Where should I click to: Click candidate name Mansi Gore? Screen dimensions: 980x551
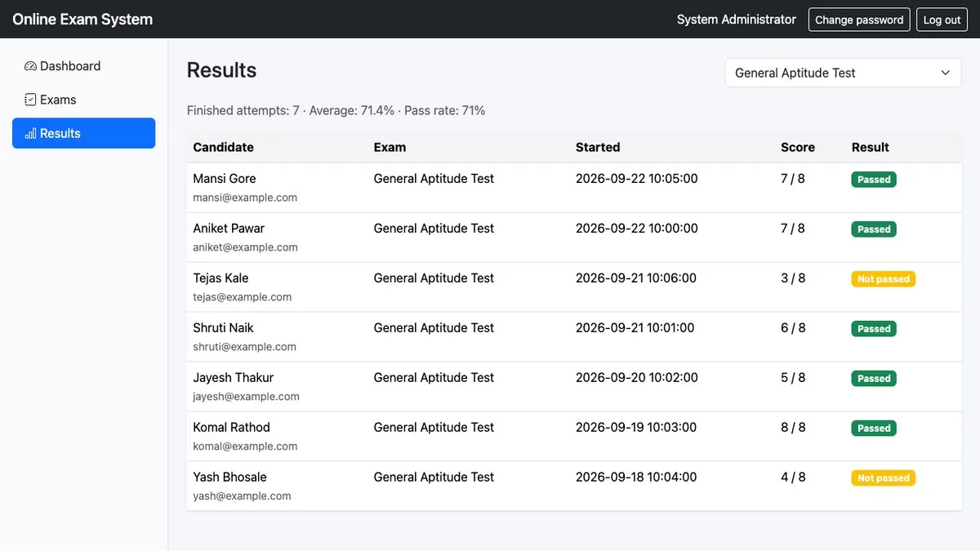[225, 179]
